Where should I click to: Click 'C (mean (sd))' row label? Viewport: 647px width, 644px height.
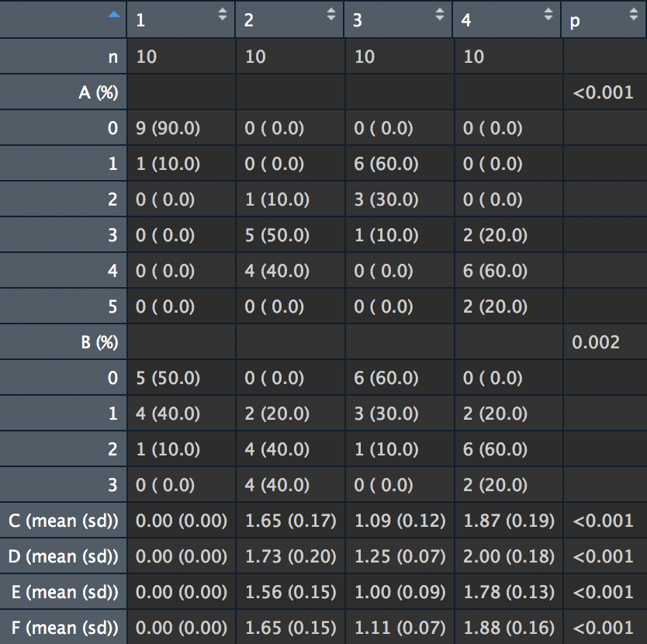[x=63, y=520]
